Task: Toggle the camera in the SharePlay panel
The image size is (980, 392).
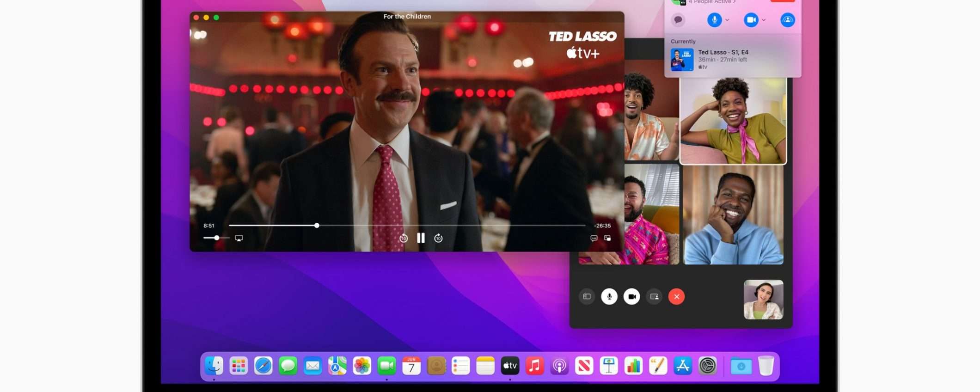Action: (x=751, y=20)
